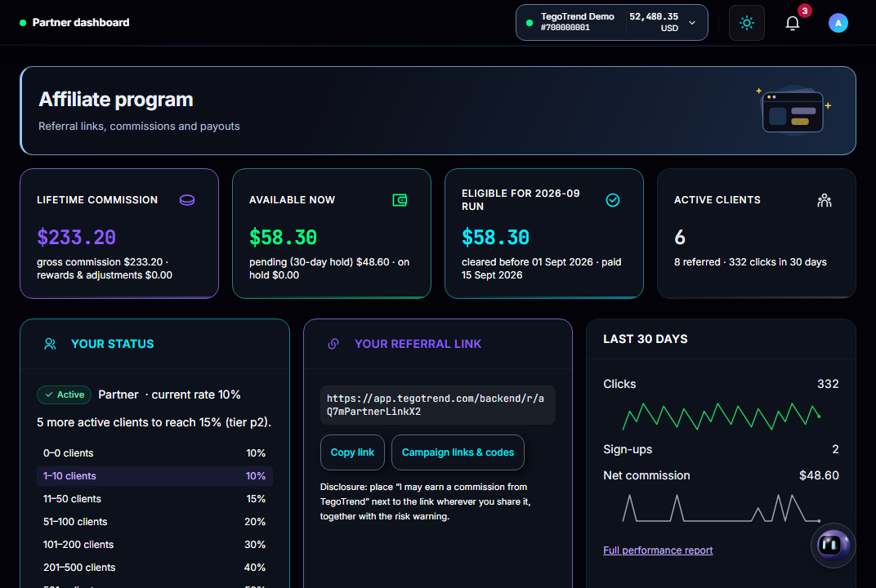Viewport: 876px width, 588px height.
Task: Select the highlighted 1–10 clients row
Action: tap(154, 476)
